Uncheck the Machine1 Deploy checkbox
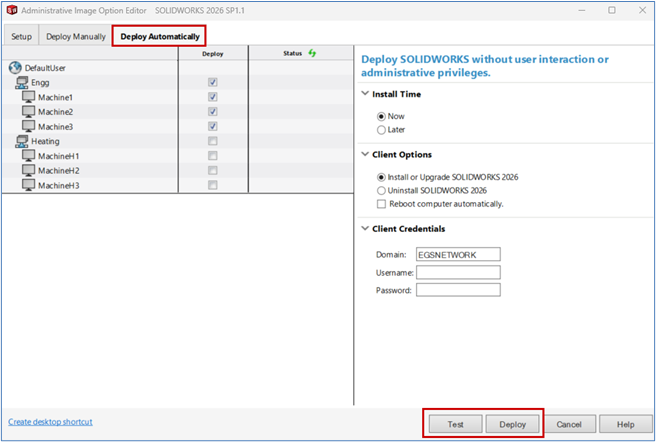 click(x=213, y=97)
